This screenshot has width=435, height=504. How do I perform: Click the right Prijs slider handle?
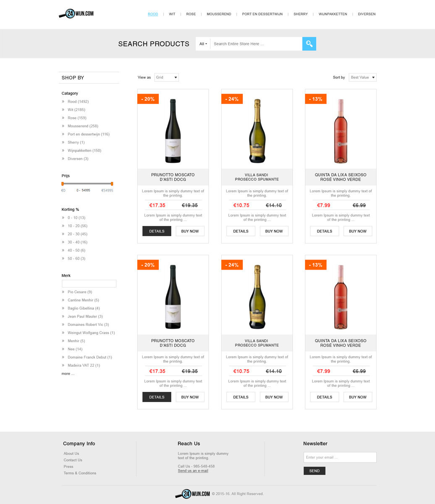coord(112,184)
